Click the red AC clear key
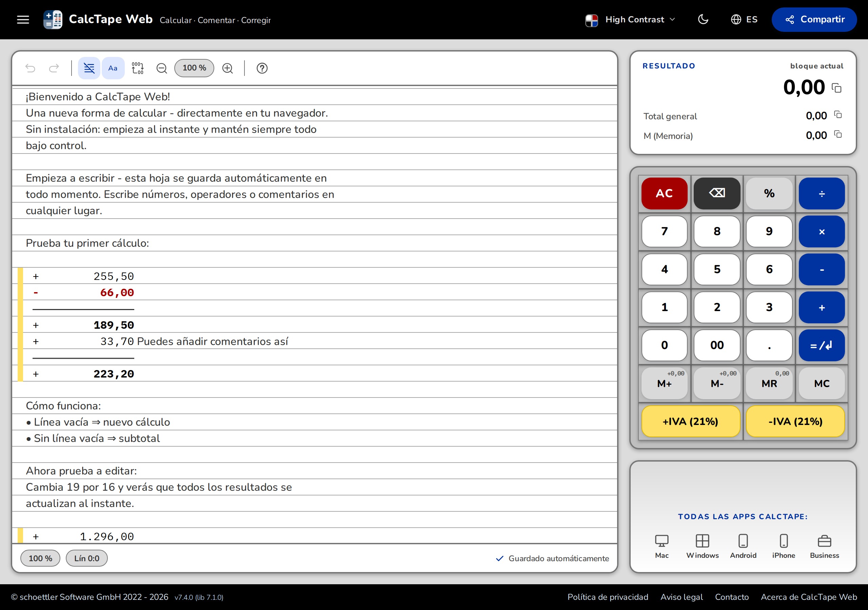The width and height of the screenshot is (868, 610). click(664, 194)
